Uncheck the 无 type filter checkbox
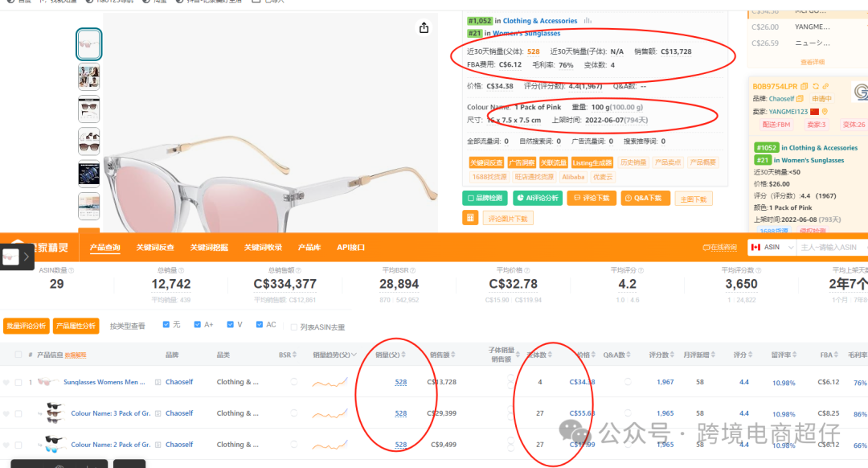This screenshot has height=468, width=868. [166, 325]
